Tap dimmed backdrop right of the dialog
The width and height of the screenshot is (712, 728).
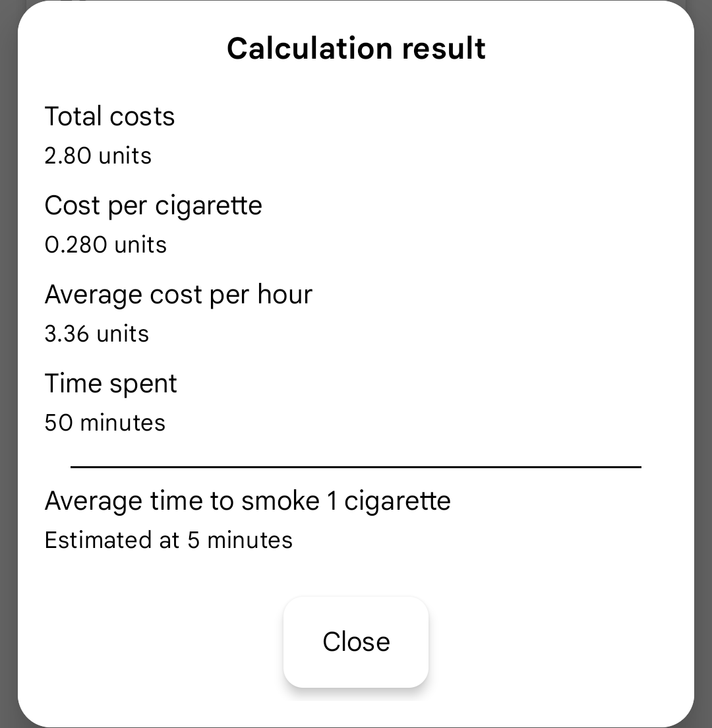click(x=703, y=363)
